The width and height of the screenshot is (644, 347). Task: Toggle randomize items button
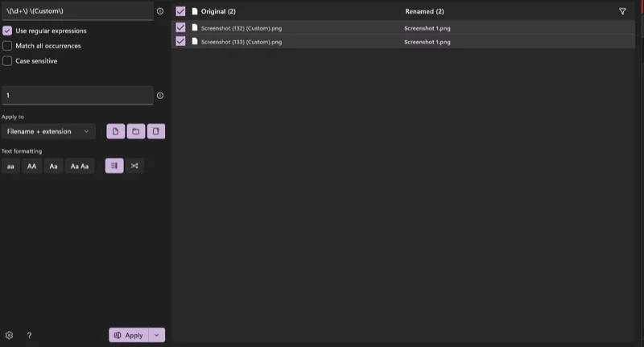coord(134,166)
